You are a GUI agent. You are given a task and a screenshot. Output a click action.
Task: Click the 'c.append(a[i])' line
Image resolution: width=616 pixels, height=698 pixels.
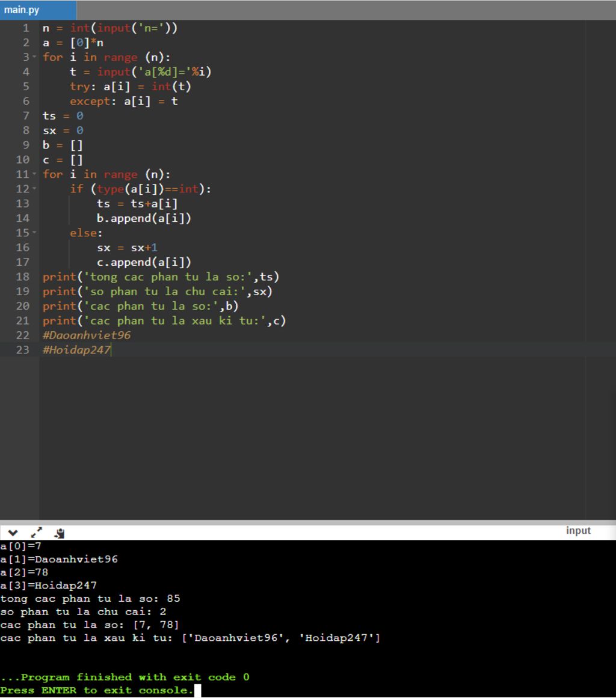144,262
